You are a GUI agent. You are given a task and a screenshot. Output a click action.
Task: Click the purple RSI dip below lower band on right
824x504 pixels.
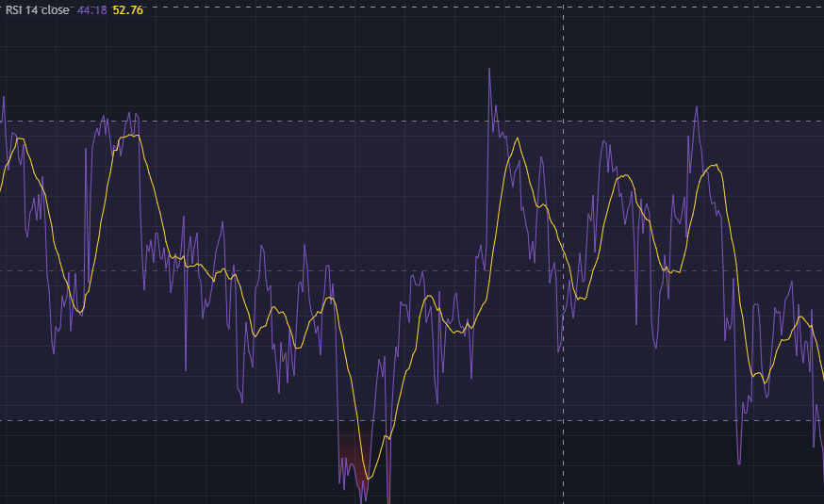[739, 463]
